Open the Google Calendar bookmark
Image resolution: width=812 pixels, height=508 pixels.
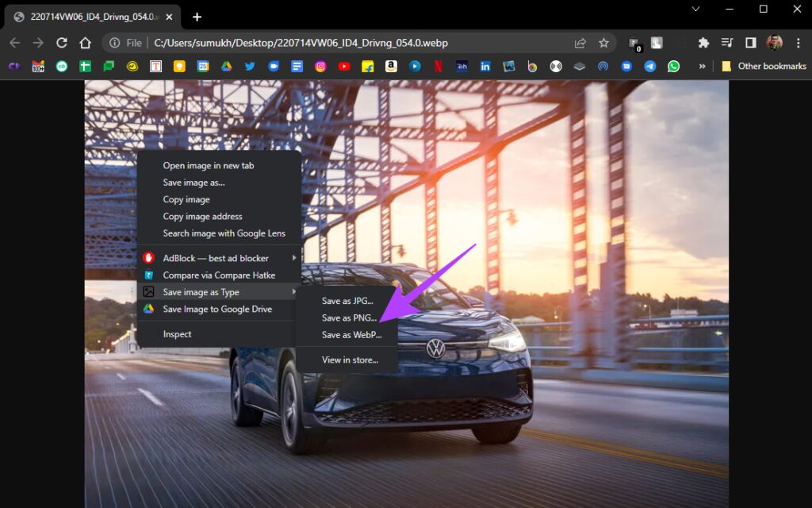[203, 67]
